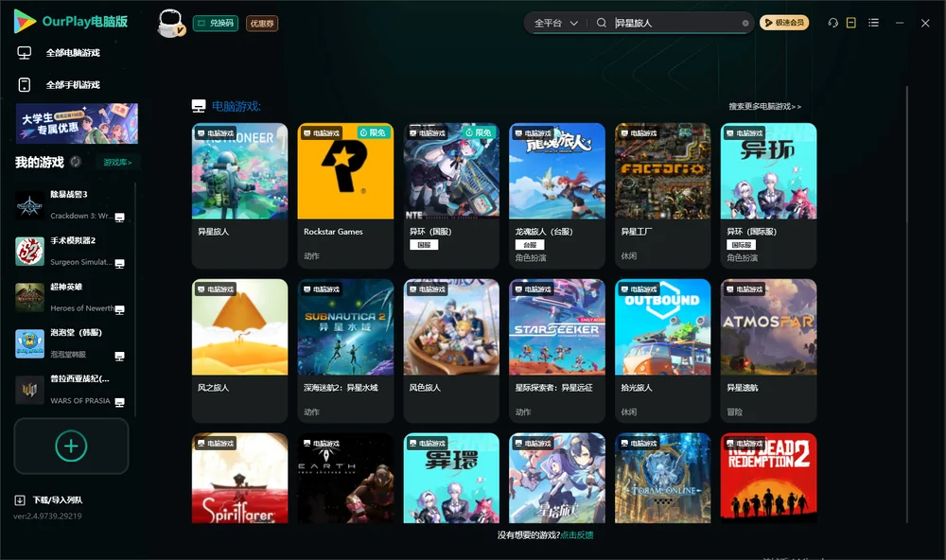Expand the 全平台 platform dropdown
This screenshot has height=560, width=946.
[555, 23]
